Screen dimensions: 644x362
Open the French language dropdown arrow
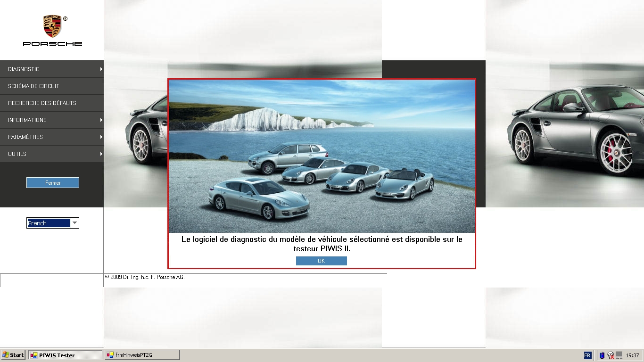point(75,223)
